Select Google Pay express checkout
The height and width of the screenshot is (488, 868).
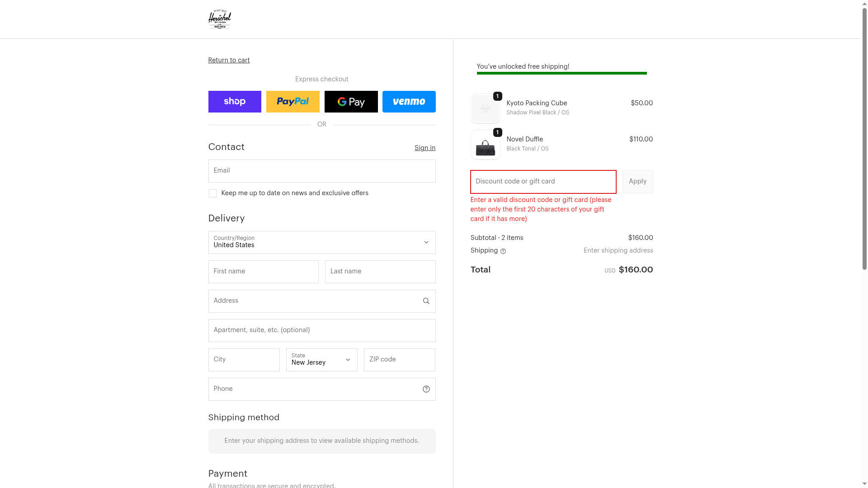[351, 102]
